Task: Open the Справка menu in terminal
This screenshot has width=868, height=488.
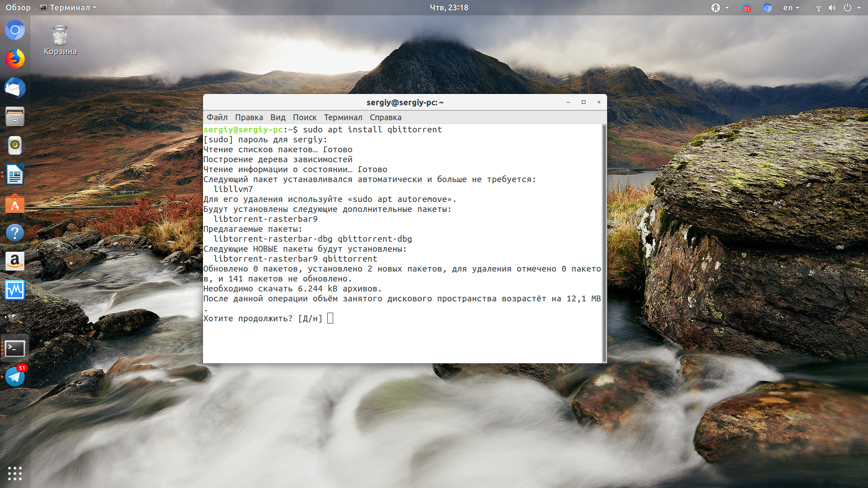Action: pos(385,117)
